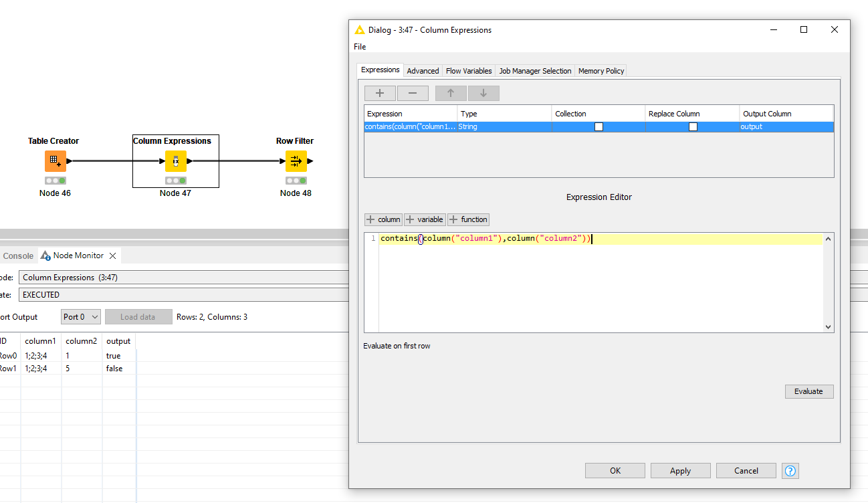The height and width of the screenshot is (503, 868).
Task: Click the remove expression minus icon
Action: pyautogui.click(x=413, y=93)
